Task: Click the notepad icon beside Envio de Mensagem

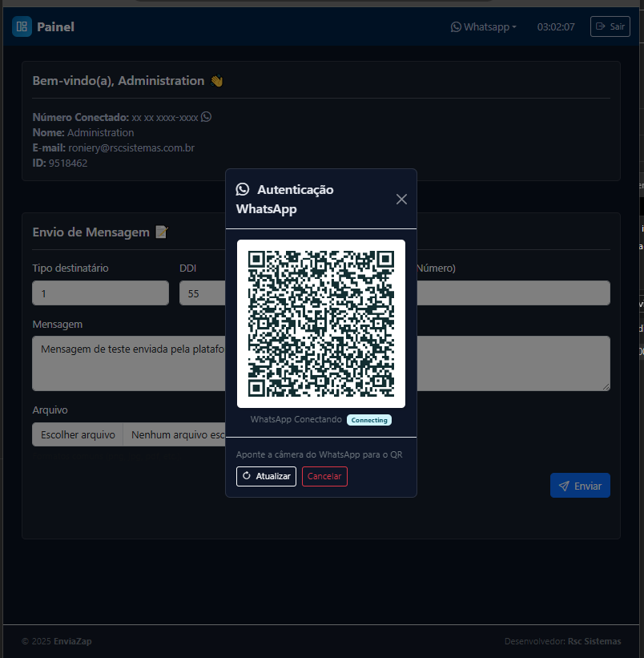Action: pos(161,232)
